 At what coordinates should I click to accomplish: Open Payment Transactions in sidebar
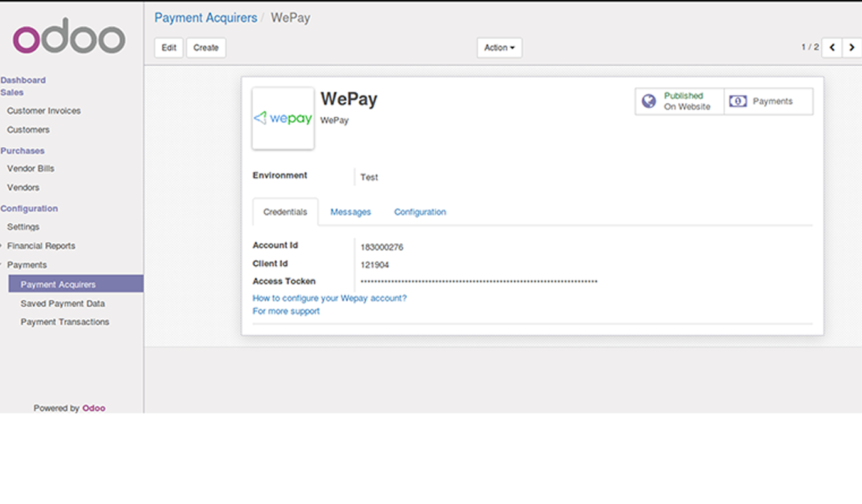[65, 322]
